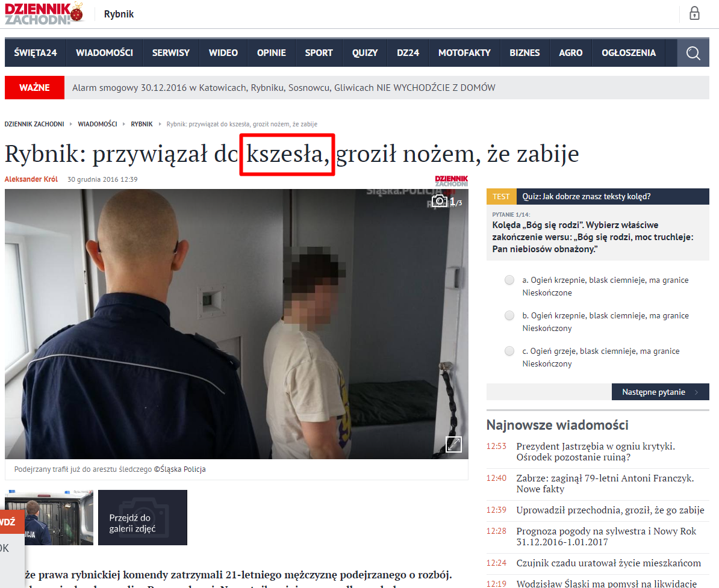Viewport: 719px width, 588px height.
Task: Open the SPORT menu item
Action: 319,53
